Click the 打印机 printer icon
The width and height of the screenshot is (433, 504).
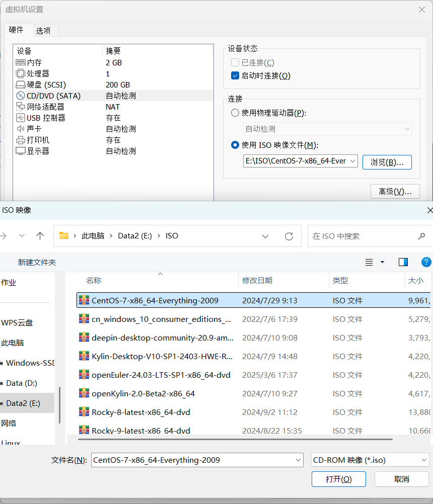(x=21, y=140)
